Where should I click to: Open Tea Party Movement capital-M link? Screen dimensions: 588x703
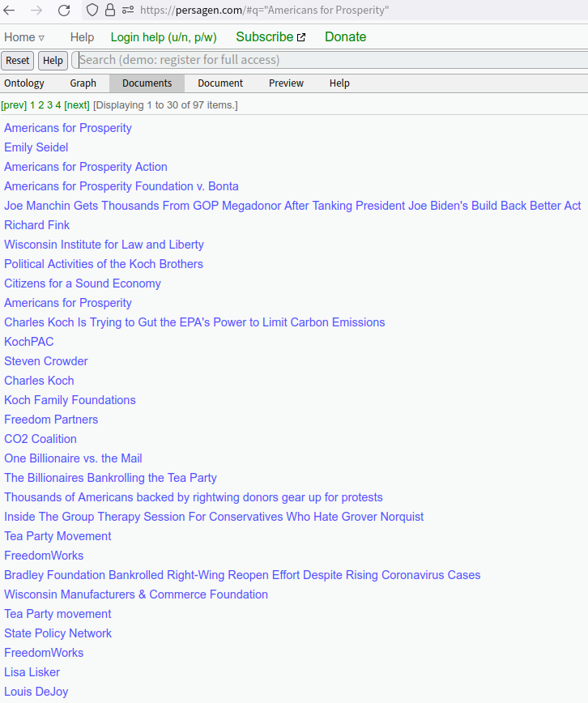(x=58, y=536)
